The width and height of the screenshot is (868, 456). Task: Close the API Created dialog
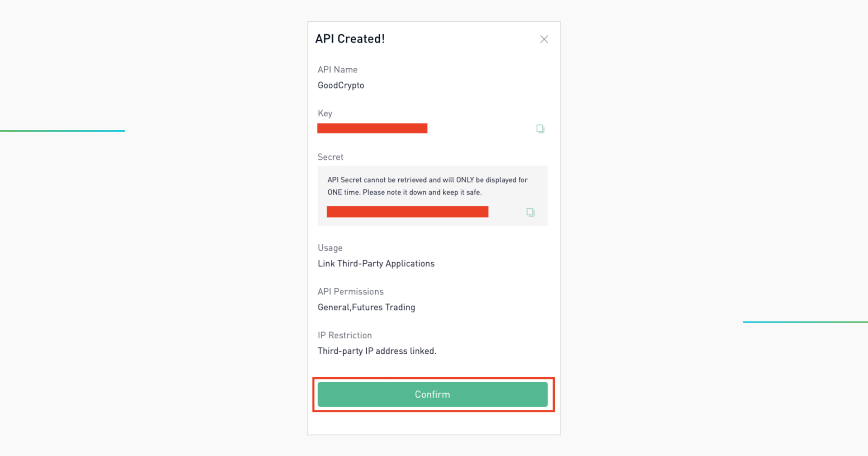544,39
